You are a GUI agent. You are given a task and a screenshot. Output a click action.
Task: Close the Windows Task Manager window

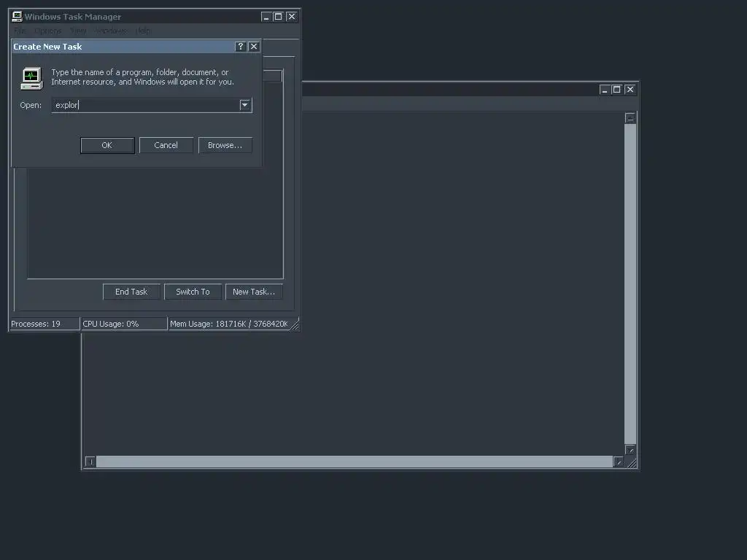pyautogui.click(x=292, y=17)
